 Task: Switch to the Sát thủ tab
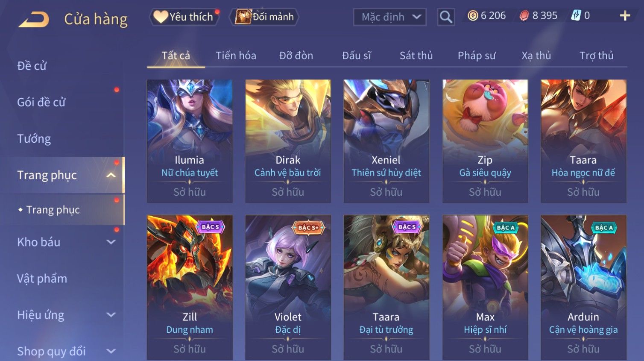coord(416,56)
